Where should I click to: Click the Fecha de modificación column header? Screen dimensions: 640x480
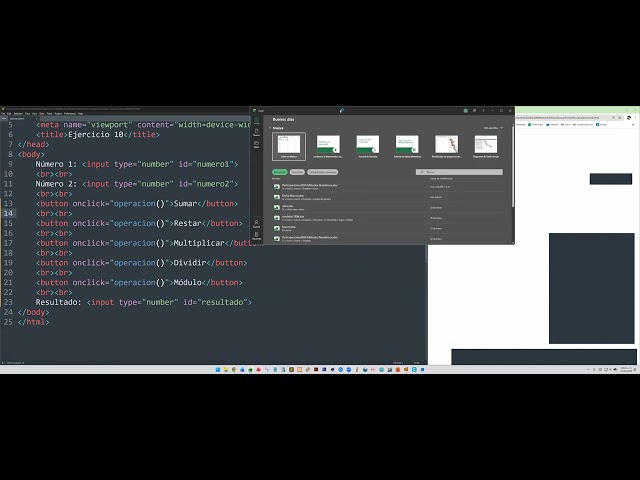coord(441,178)
